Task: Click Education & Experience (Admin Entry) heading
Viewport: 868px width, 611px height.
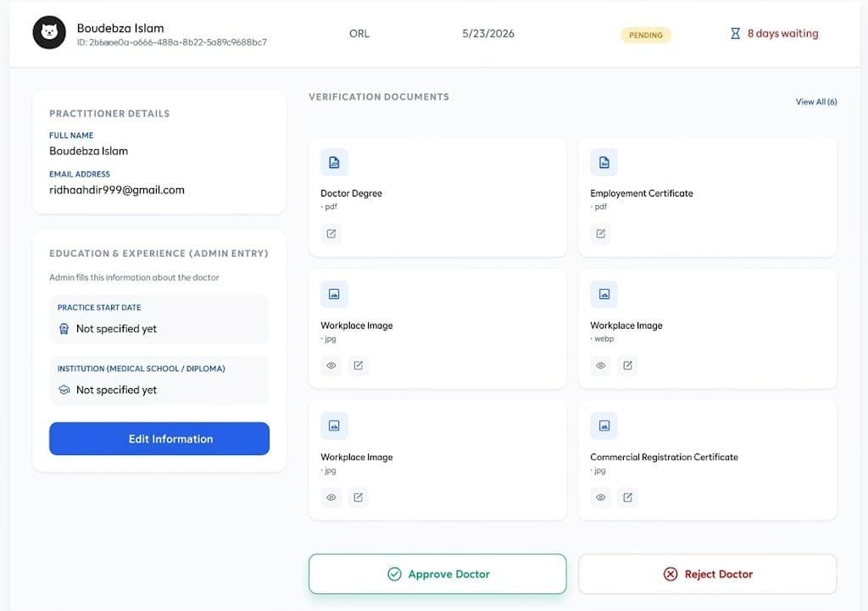Action: (x=159, y=253)
